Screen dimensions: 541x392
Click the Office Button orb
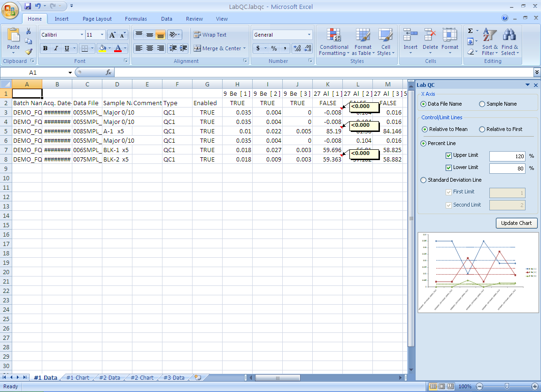coord(10,10)
